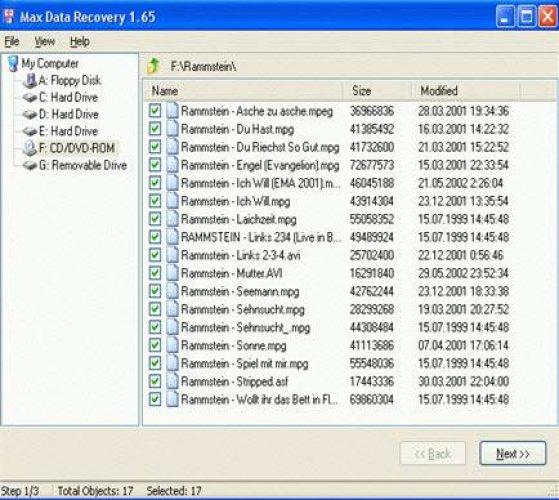The width and height of the screenshot is (559, 500).
Task: Click file icon of Mutter.AVI
Action: [172, 273]
